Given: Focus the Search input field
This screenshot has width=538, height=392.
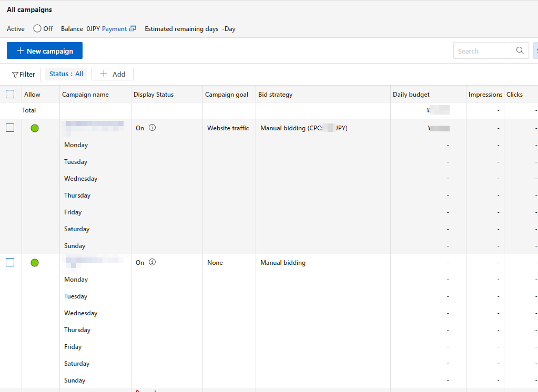Looking at the screenshot, I should pos(482,51).
